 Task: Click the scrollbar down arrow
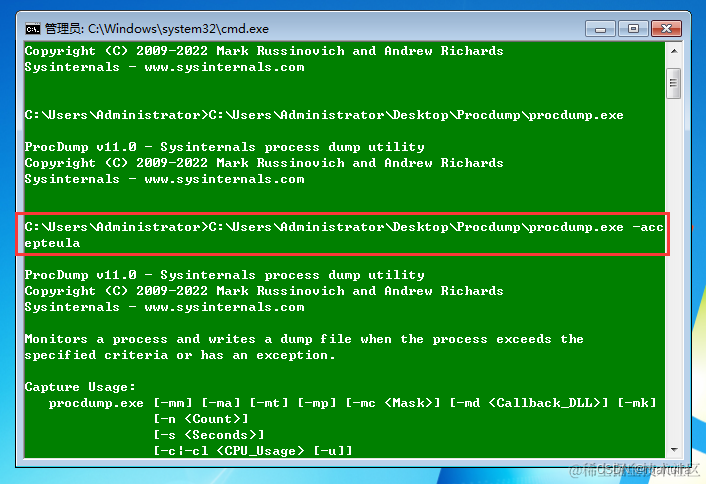pos(674,449)
